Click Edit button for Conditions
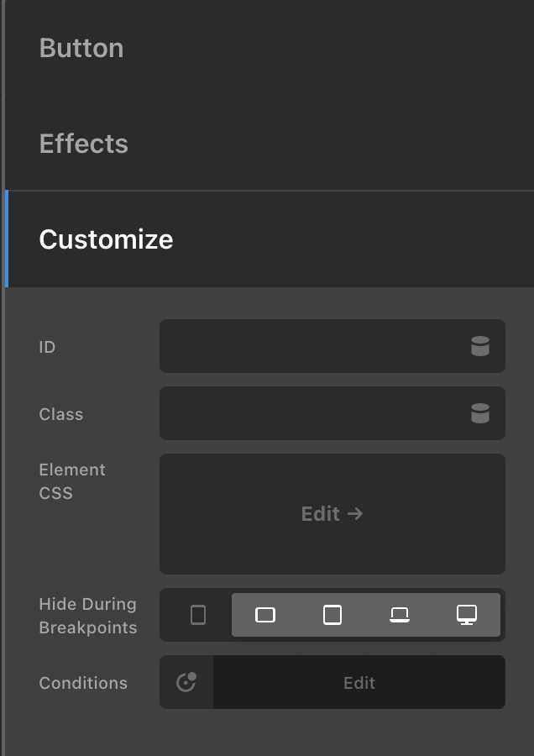 click(x=359, y=683)
